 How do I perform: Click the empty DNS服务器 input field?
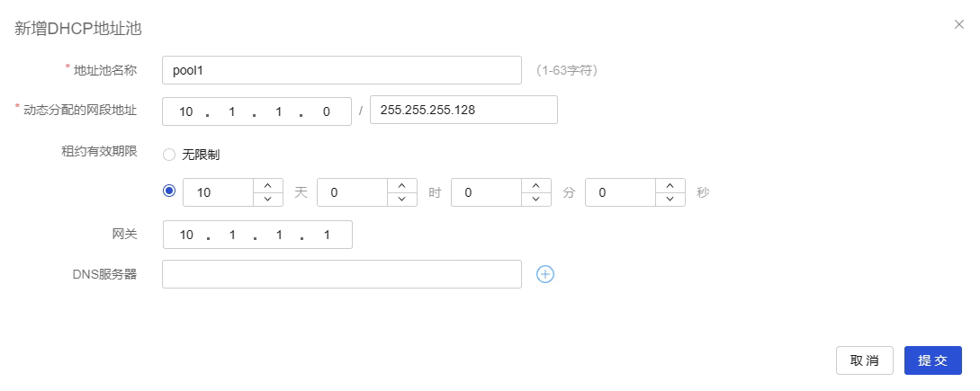click(x=342, y=274)
